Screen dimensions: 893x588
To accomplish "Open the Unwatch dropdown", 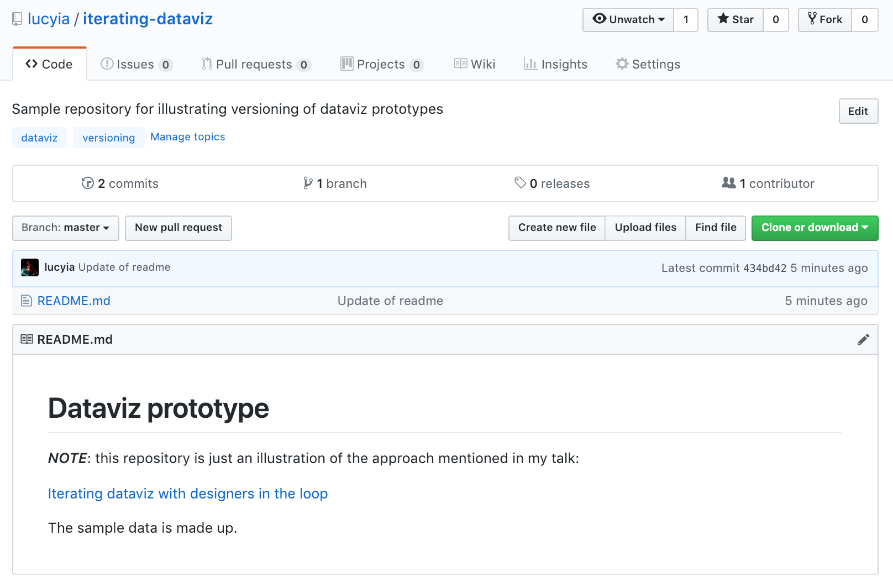I will pyautogui.click(x=628, y=20).
